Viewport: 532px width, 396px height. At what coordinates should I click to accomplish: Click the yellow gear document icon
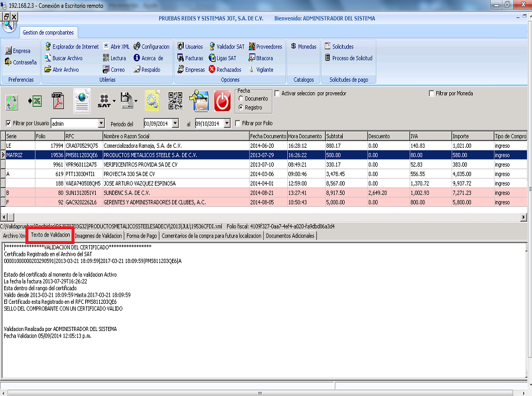coord(152,102)
